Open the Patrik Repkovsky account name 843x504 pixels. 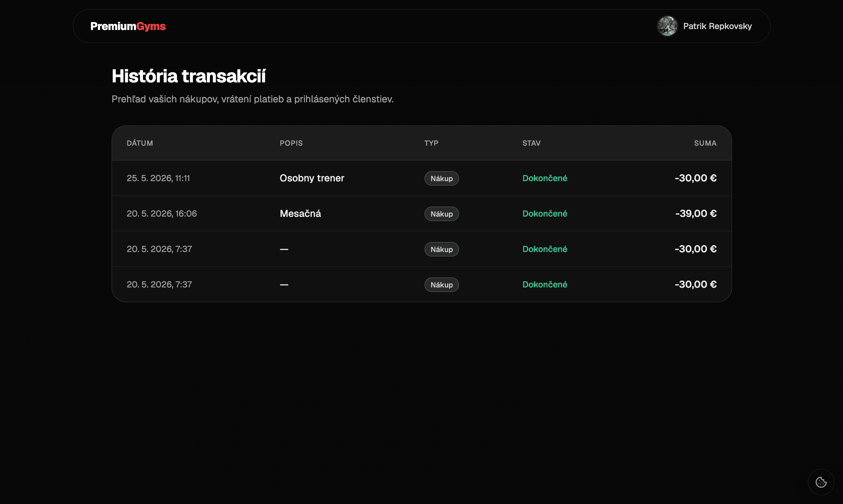coord(717,26)
